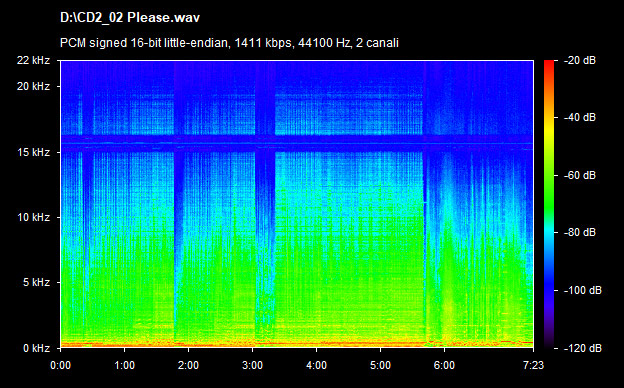This screenshot has height=388, width=624.
Task: Select the 7:23 end time marker
Action: [x=533, y=365]
